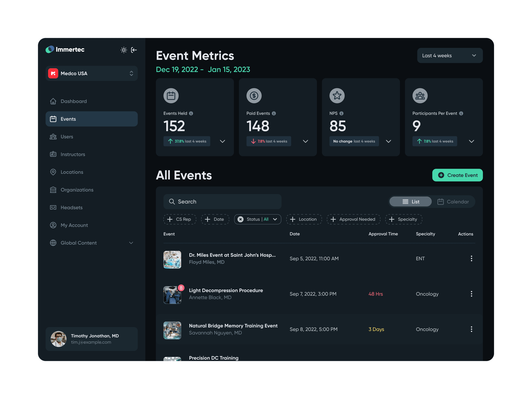This screenshot has width=532, height=399.
Task: Show info for Paid Events
Action: 274,113
